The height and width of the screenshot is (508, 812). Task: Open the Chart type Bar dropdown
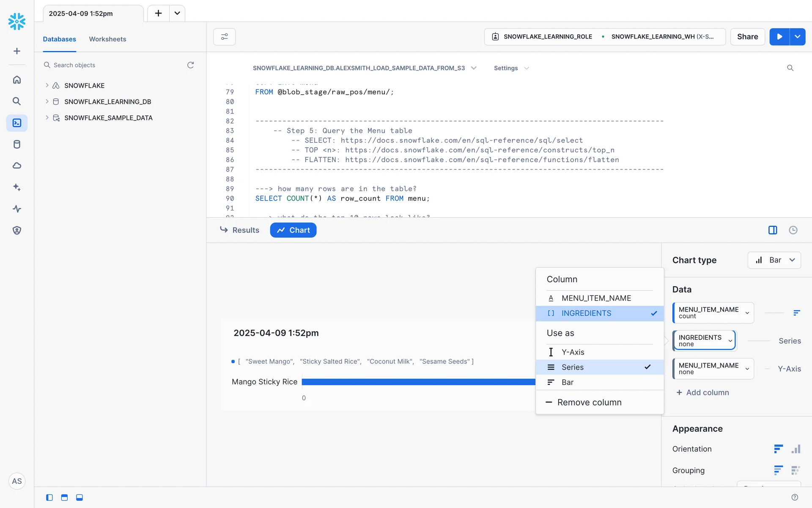(774, 260)
